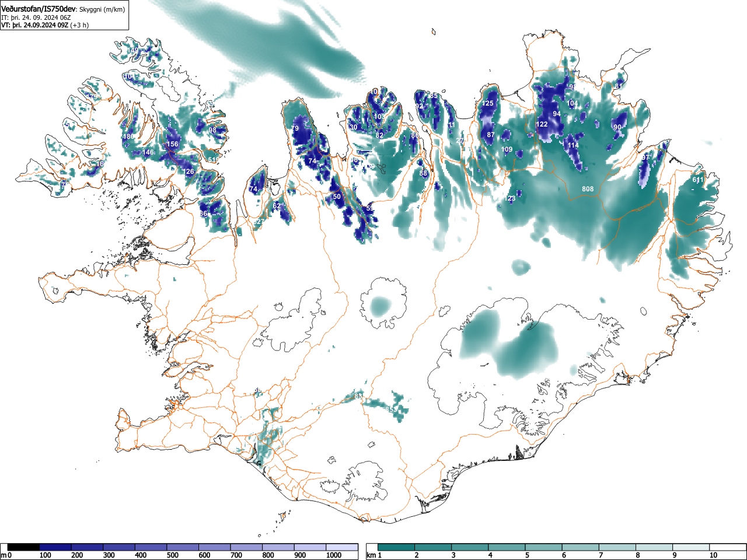Click the visibility value '81' in the far northeast

click(x=619, y=86)
